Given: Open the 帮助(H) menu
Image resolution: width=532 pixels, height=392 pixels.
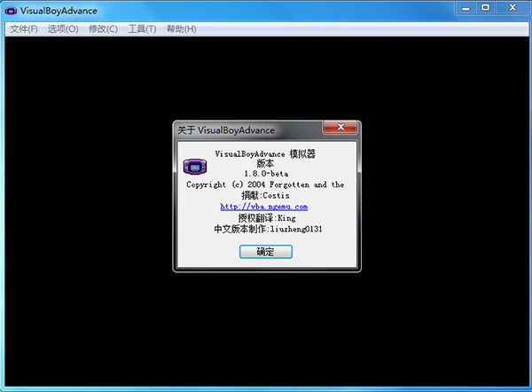Looking at the screenshot, I should (182, 29).
